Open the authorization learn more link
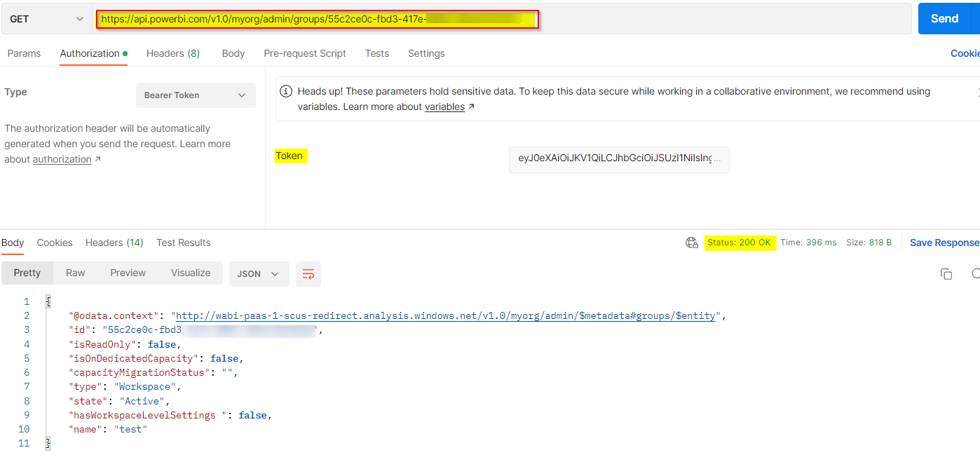This screenshot has width=980, height=457. [x=62, y=160]
